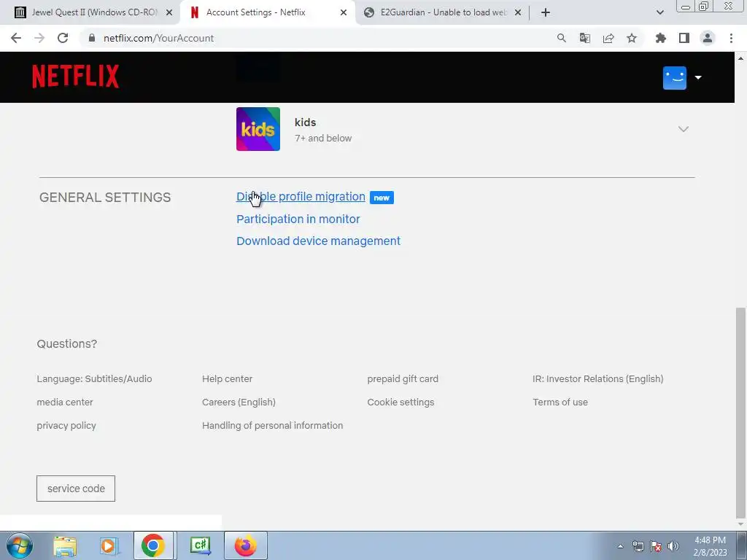Select the Account Settings - Netflix tab
747x560 pixels.
click(267, 12)
